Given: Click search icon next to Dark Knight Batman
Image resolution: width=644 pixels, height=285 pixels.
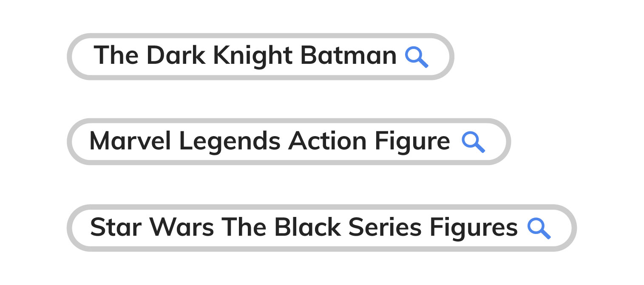Looking at the screenshot, I should (x=416, y=57).
